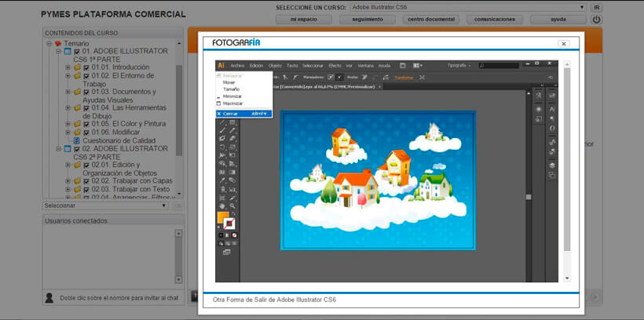Screen dimensions: 644x320
Task: Click the photo viewer vertical scrollbar
Action: pyautogui.click(x=567, y=160)
